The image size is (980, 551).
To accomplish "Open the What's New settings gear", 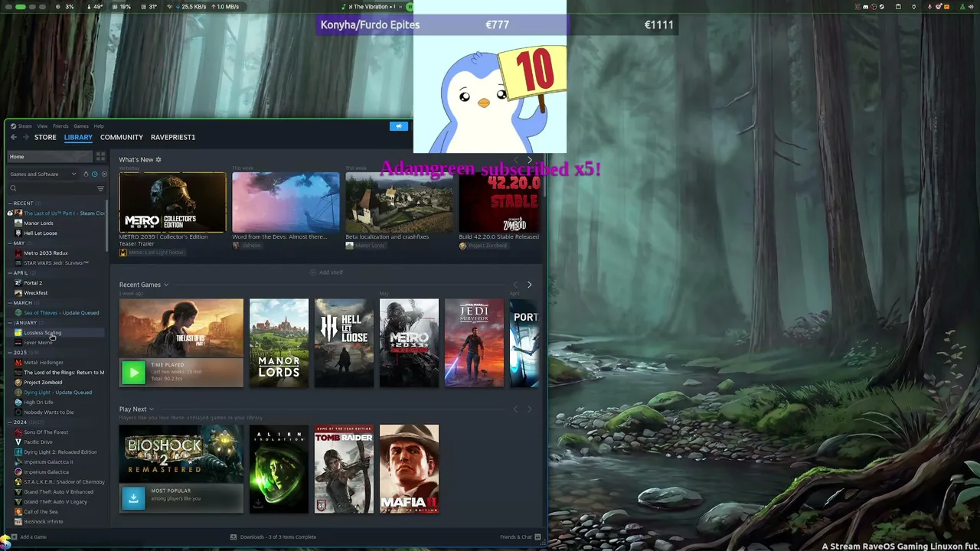I will click(x=158, y=160).
